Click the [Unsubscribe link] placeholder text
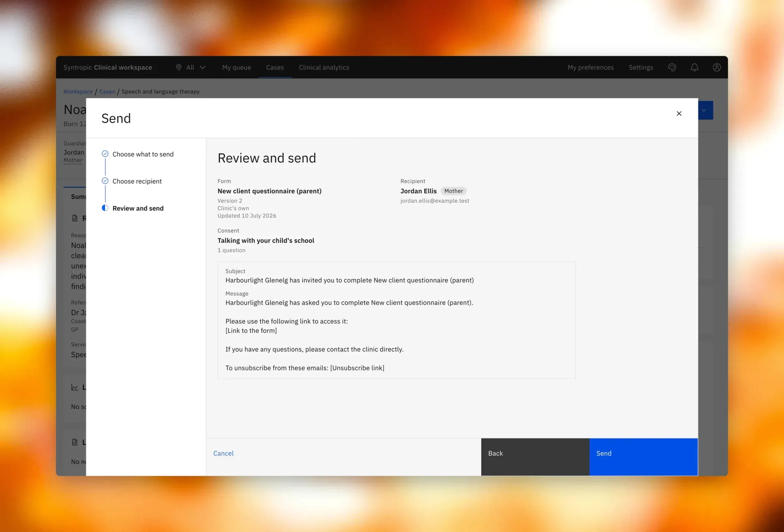Viewport: 784px width, 532px height. 357,368
